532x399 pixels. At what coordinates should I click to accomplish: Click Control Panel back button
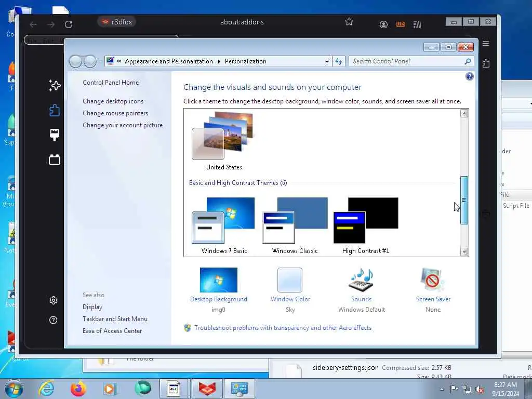[x=75, y=61]
